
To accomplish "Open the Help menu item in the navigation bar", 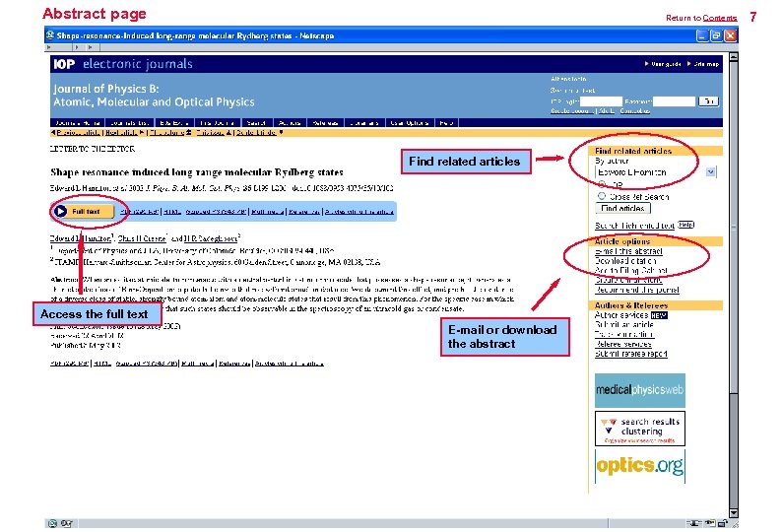I will (x=446, y=123).
